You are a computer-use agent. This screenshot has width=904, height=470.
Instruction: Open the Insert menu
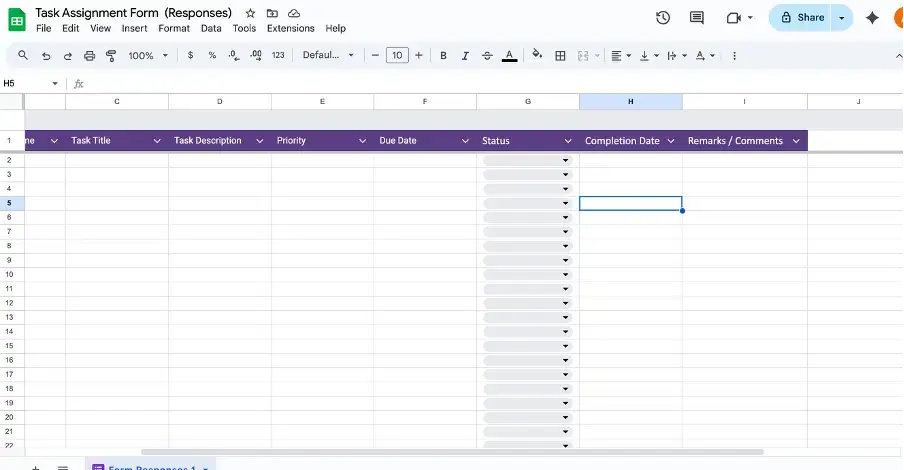click(x=134, y=28)
